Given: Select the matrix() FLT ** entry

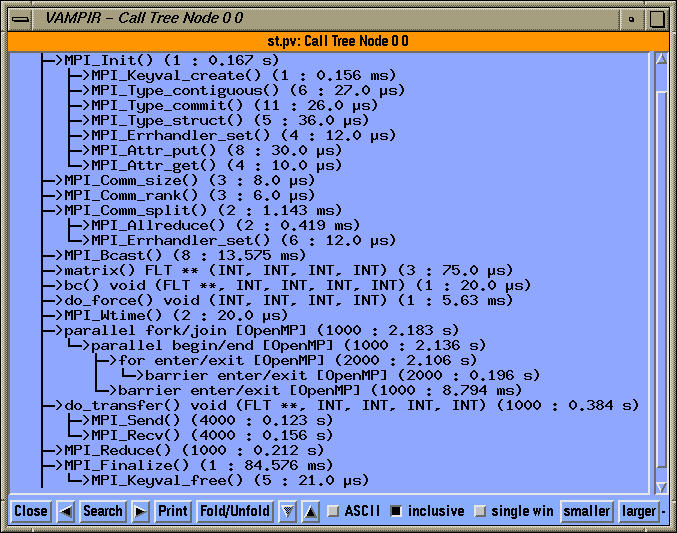Looking at the screenshot, I should (x=288, y=270).
